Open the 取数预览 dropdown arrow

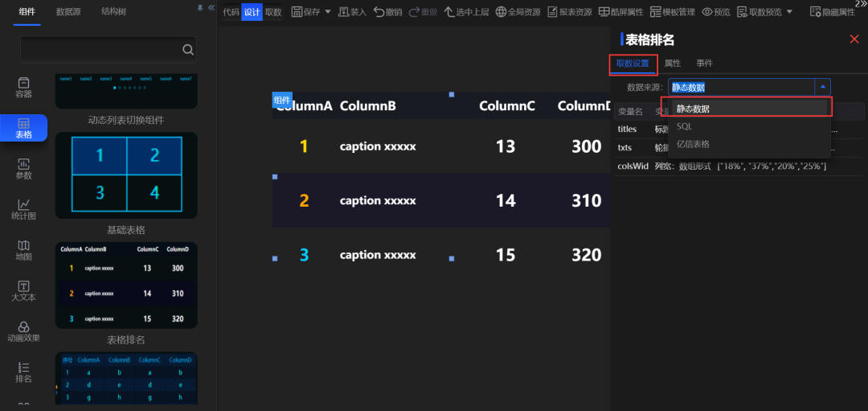pyautogui.click(x=789, y=12)
